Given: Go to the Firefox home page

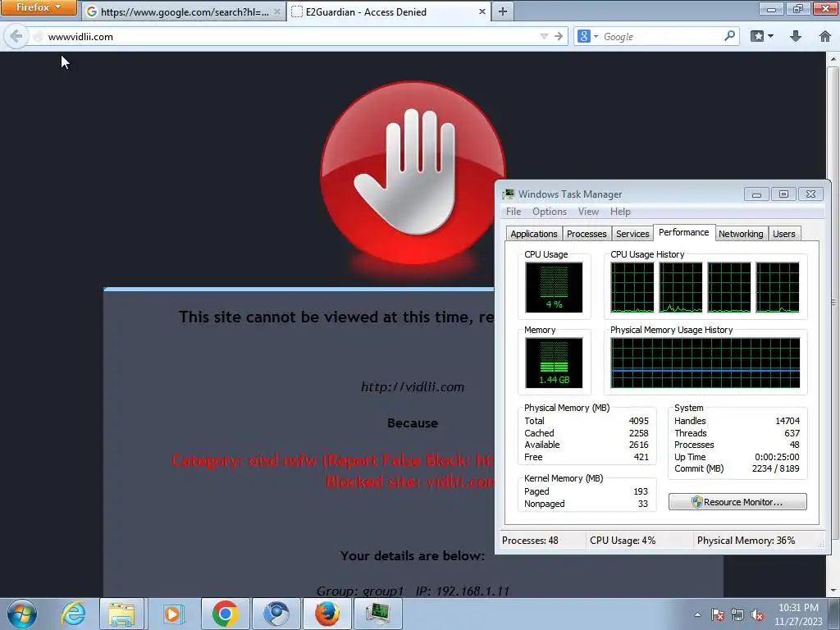Looking at the screenshot, I should pyautogui.click(x=825, y=36).
